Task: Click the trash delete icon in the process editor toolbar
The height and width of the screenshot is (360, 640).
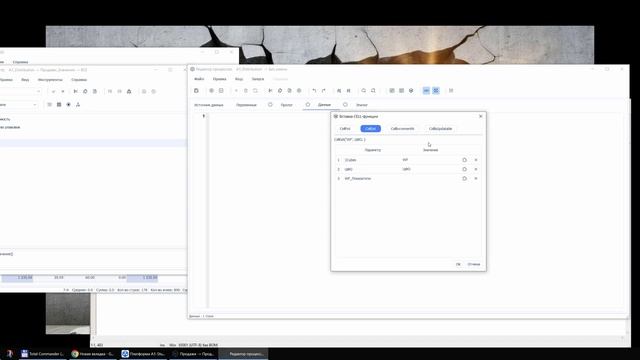Action: click(246, 91)
